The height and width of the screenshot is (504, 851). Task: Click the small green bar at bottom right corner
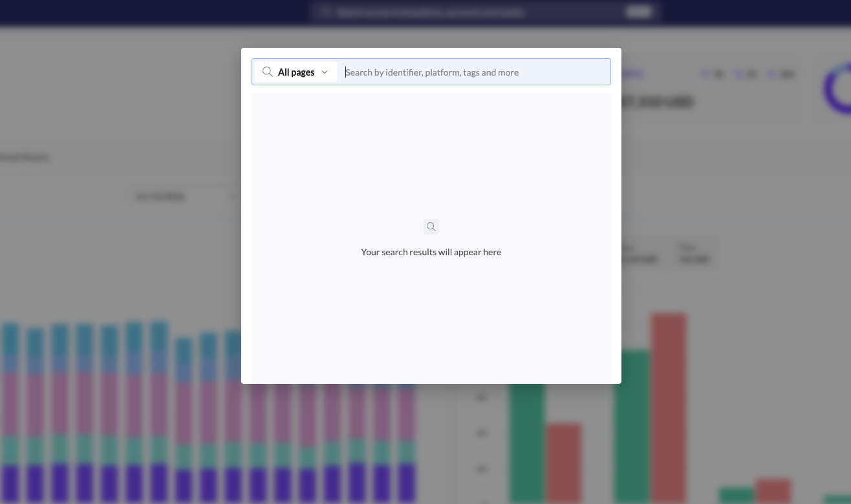tap(837, 499)
